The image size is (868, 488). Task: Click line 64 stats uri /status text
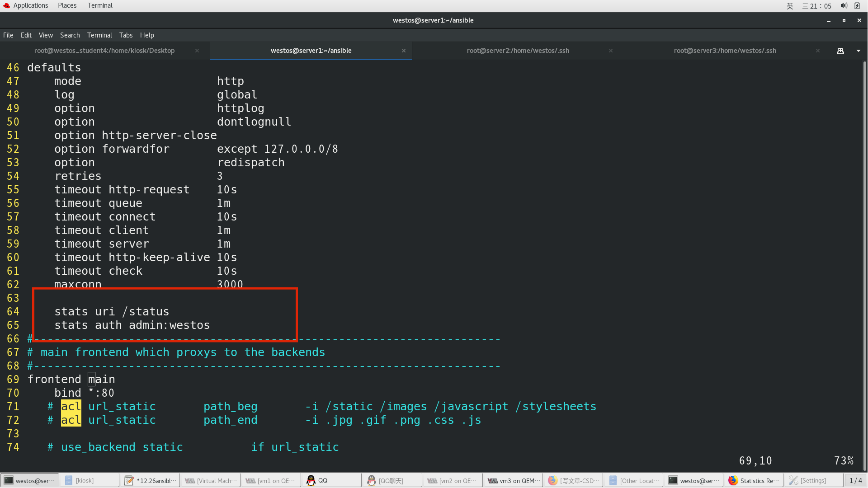112,311
